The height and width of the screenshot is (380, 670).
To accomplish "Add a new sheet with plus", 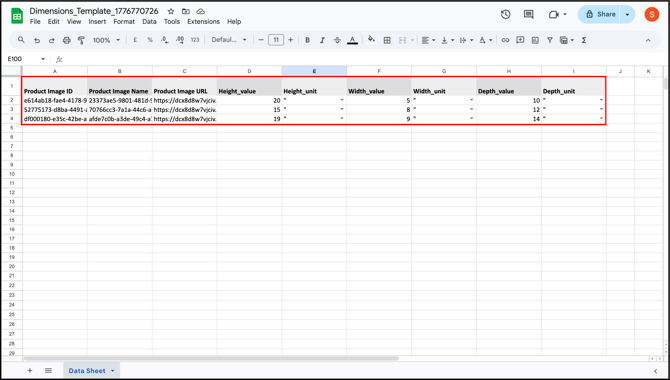I will point(29,371).
